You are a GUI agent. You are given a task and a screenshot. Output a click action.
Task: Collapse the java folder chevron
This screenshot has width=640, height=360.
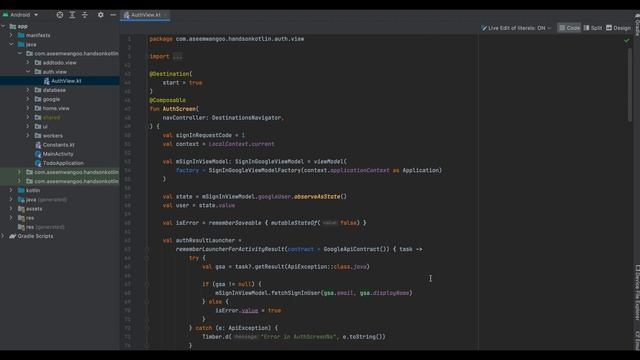pos(11,44)
